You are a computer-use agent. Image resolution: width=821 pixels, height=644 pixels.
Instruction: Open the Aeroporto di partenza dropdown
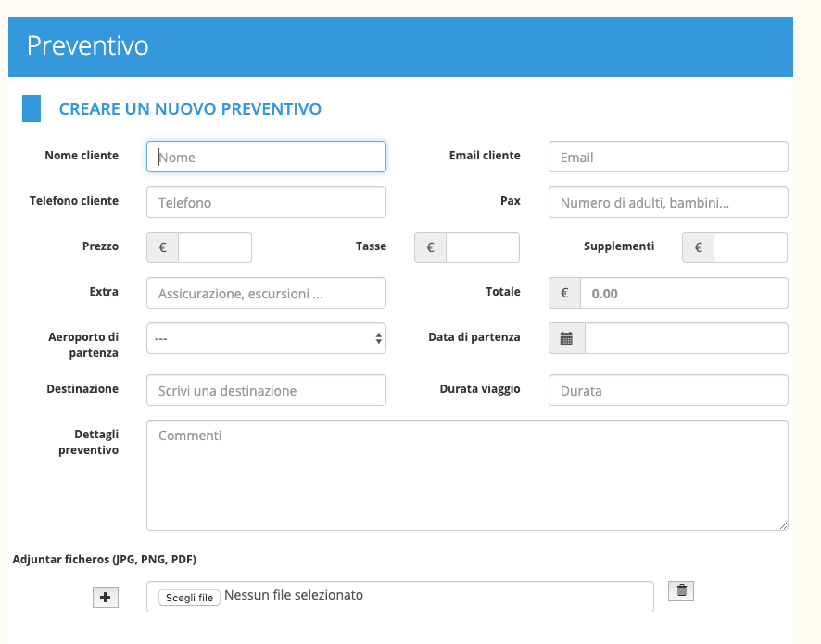266,338
